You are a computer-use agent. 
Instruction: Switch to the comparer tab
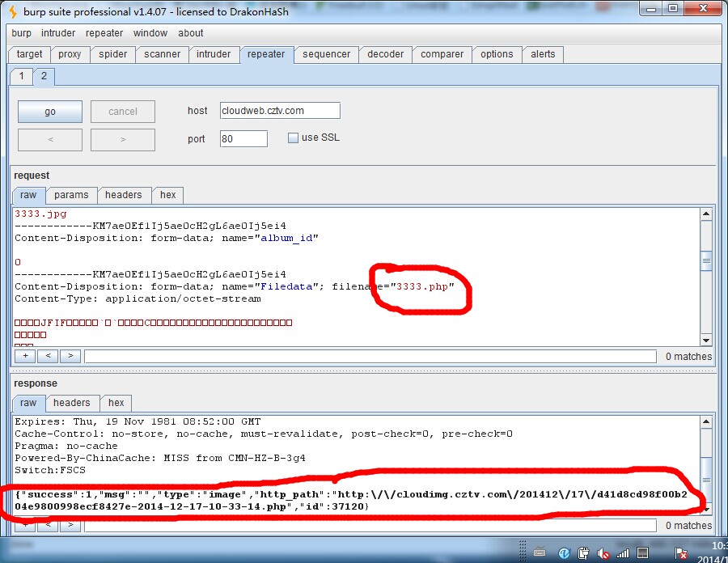(442, 54)
